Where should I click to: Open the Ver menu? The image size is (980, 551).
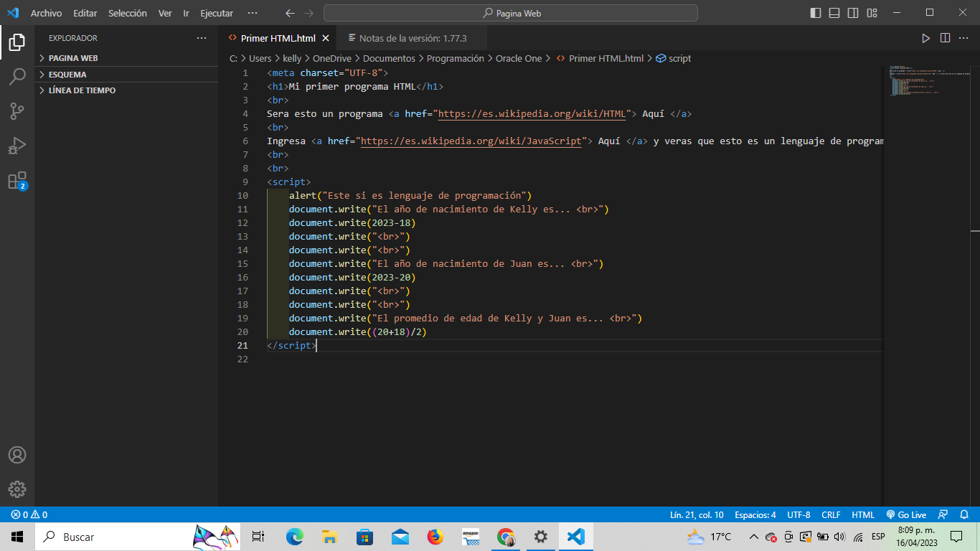pos(165,13)
